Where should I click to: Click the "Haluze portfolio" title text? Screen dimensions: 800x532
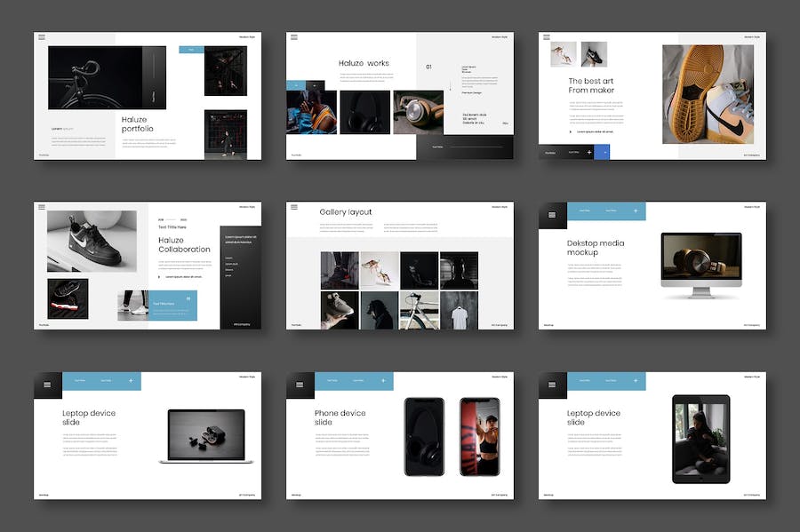[137, 124]
